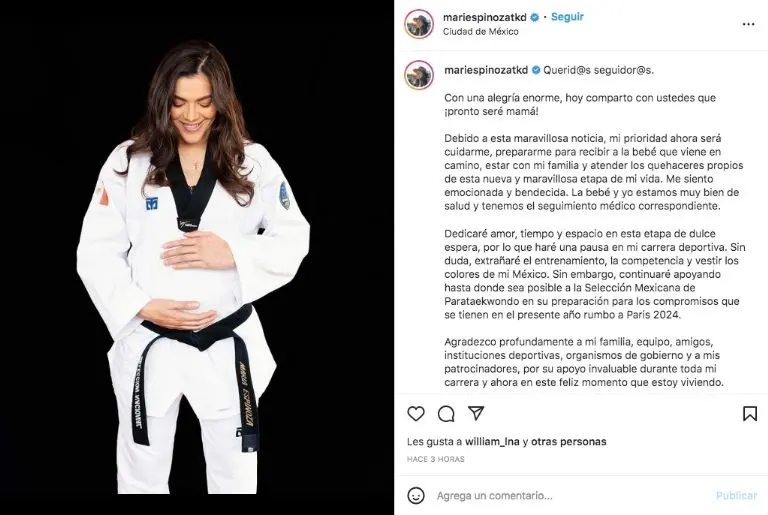The image size is (768, 515).
Task: Like the post with the heart icon
Action: pos(416,414)
